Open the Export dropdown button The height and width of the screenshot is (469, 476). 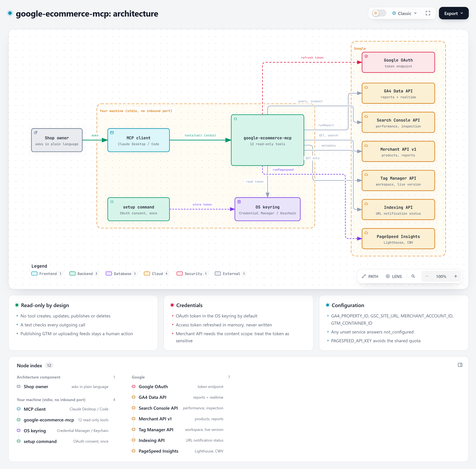pos(454,13)
